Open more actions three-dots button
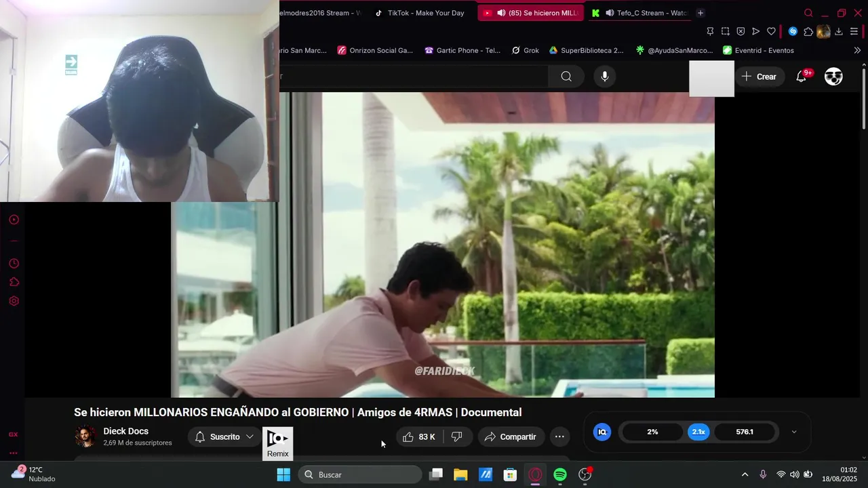868x488 pixels. pos(559,437)
